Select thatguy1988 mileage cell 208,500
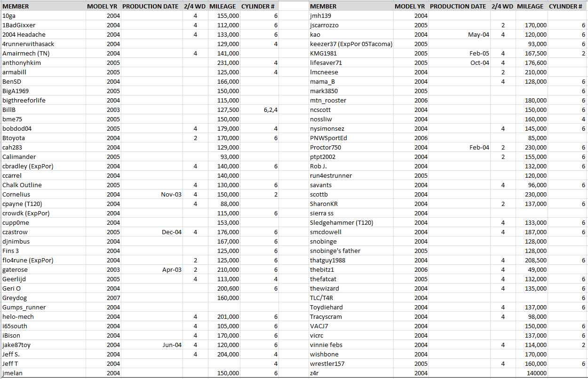This screenshot has height=379, width=588. coord(532,260)
